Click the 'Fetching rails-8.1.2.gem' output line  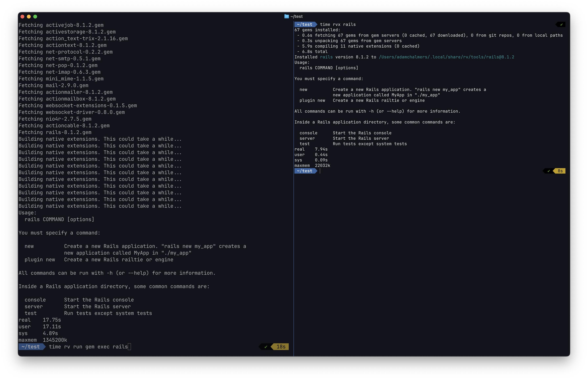coord(55,132)
